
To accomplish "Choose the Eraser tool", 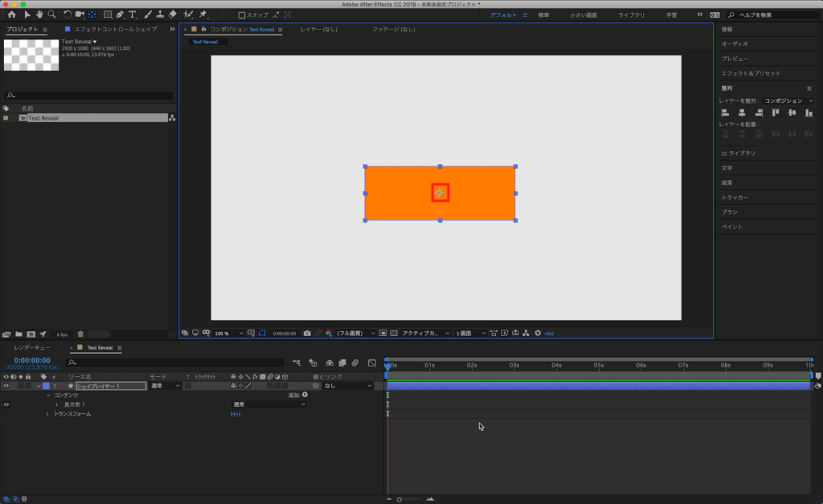I will click(x=173, y=14).
